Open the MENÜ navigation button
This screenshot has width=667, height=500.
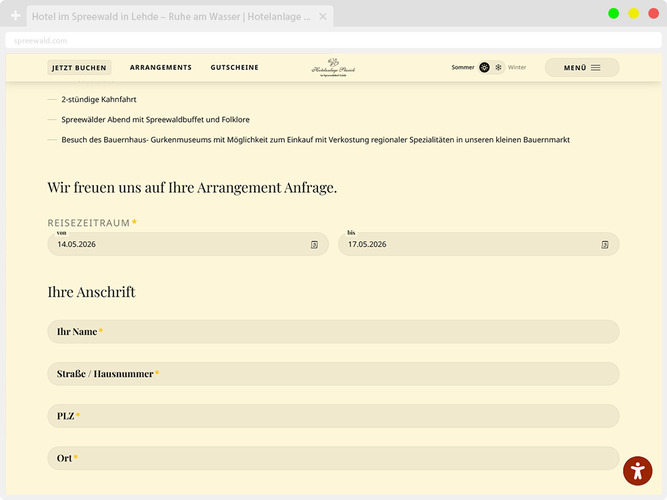[x=581, y=68]
